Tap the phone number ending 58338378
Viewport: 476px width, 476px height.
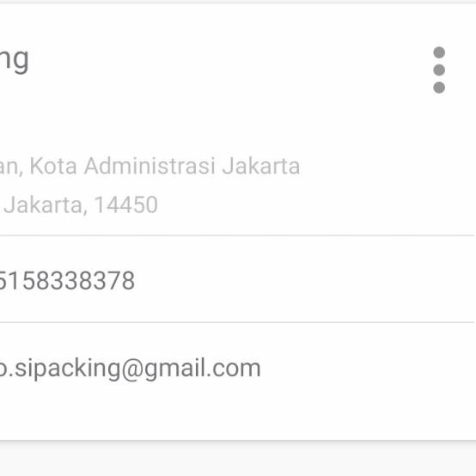(x=67, y=280)
